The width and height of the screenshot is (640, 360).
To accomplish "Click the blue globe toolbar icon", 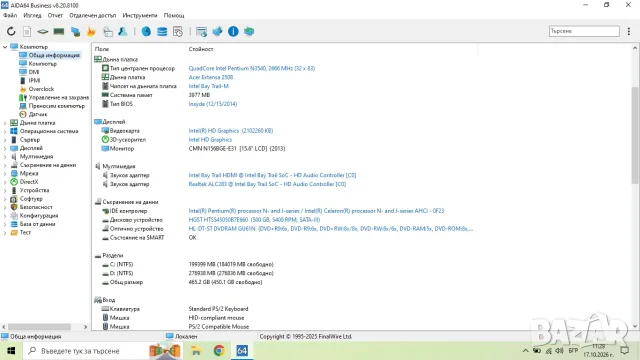I will (x=146, y=31).
